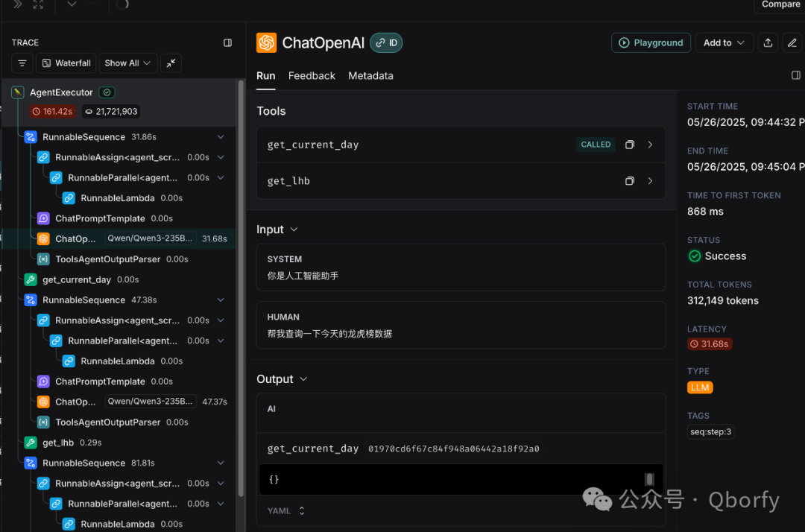Collapse all trace nodes with arrows icon
This screenshot has height=532, width=805.
[x=171, y=63]
